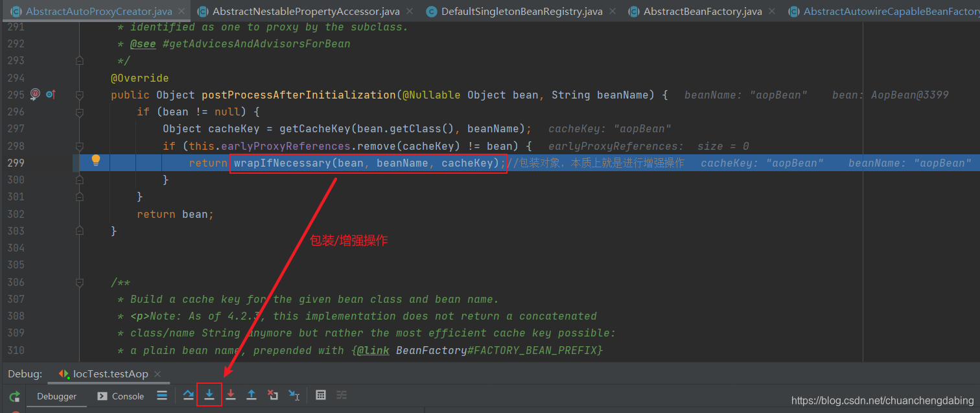Screen dimensions: 980x413
Task: Click the inline hint cacheKey: "aopBean" on line 297
Action: point(610,128)
